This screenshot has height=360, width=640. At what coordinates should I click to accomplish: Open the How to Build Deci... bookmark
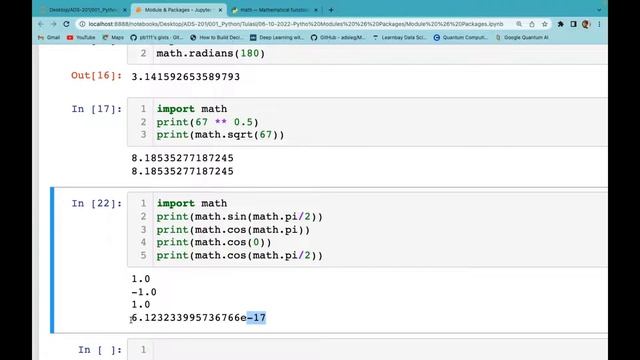click(217, 37)
